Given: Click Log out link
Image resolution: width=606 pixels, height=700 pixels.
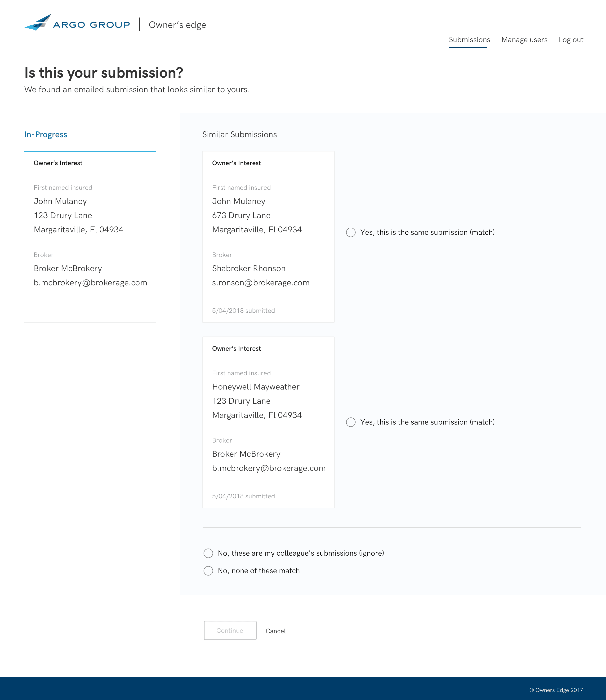Looking at the screenshot, I should [571, 40].
